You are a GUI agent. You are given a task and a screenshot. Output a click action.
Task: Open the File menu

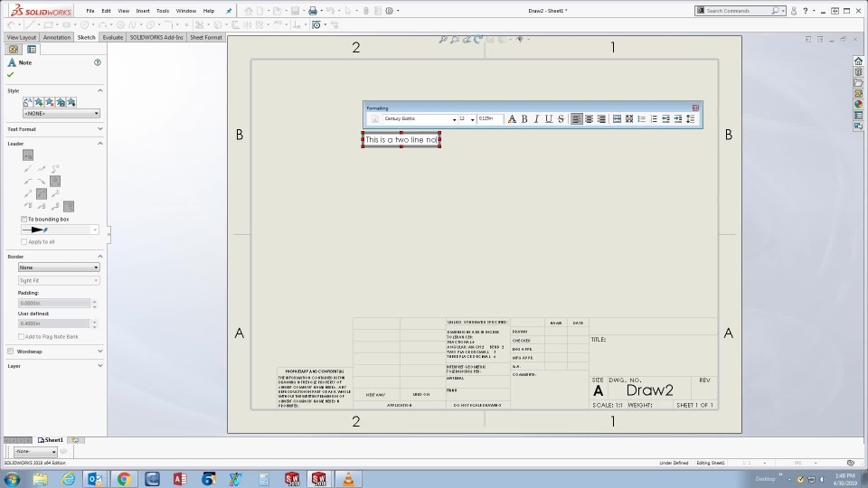click(x=90, y=11)
